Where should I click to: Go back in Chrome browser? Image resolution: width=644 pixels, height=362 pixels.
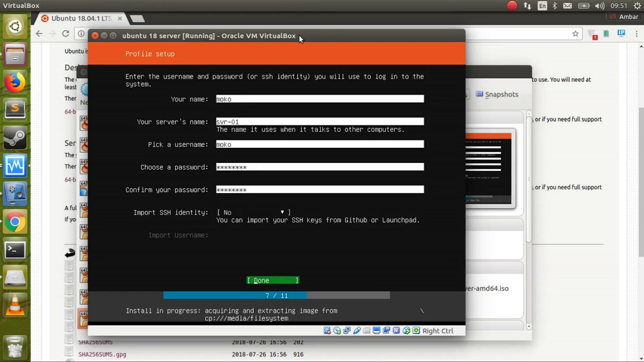(x=39, y=34)
